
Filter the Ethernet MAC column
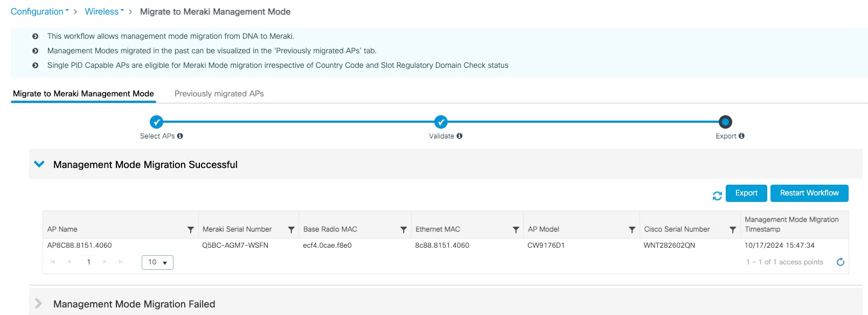click(x=516, y=230)
